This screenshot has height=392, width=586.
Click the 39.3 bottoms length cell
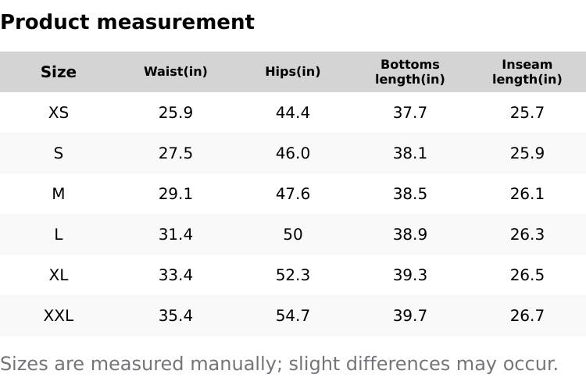pos(410,275)
